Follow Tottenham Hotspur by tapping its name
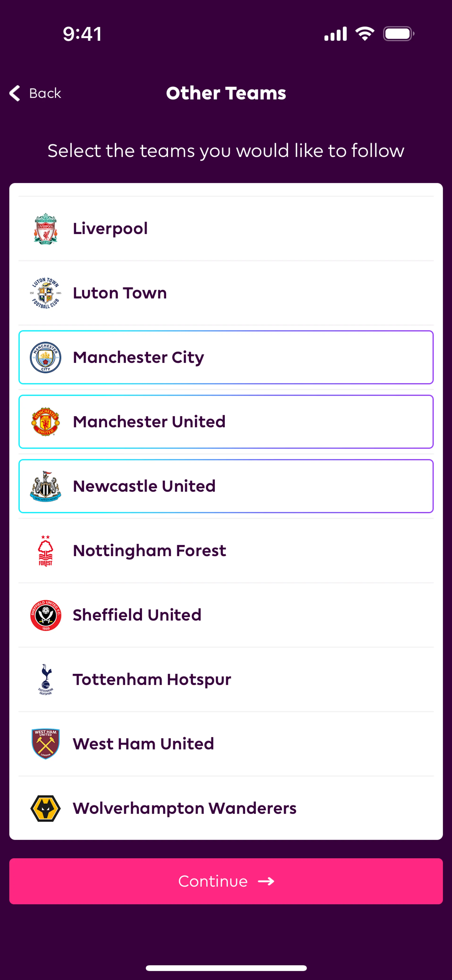Viewport: 452px width, 980px height. point(152,680)
